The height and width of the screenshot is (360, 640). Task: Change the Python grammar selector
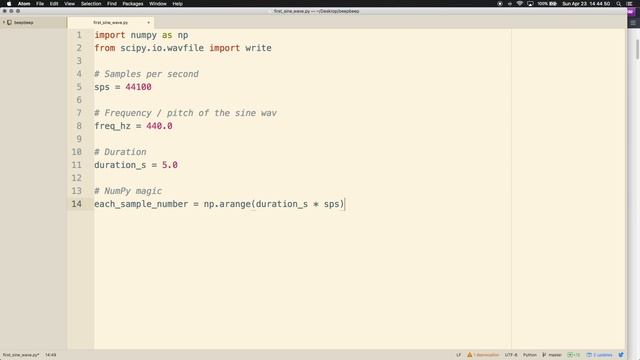click(x=530, y=355)
